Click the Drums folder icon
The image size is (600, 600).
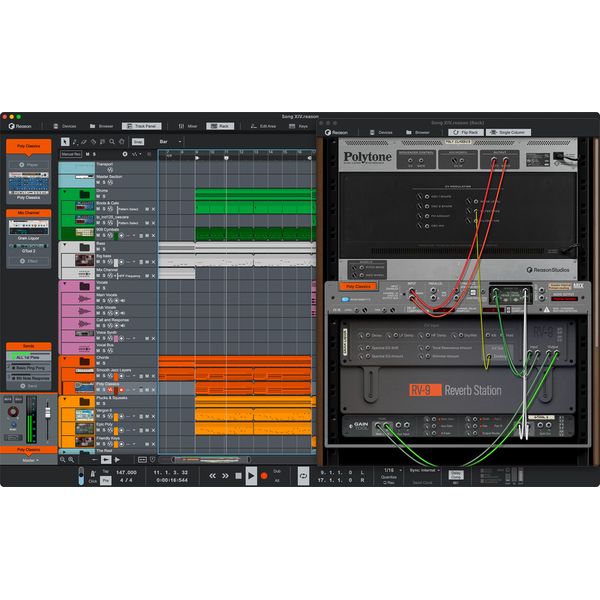[x=85, y=194]
